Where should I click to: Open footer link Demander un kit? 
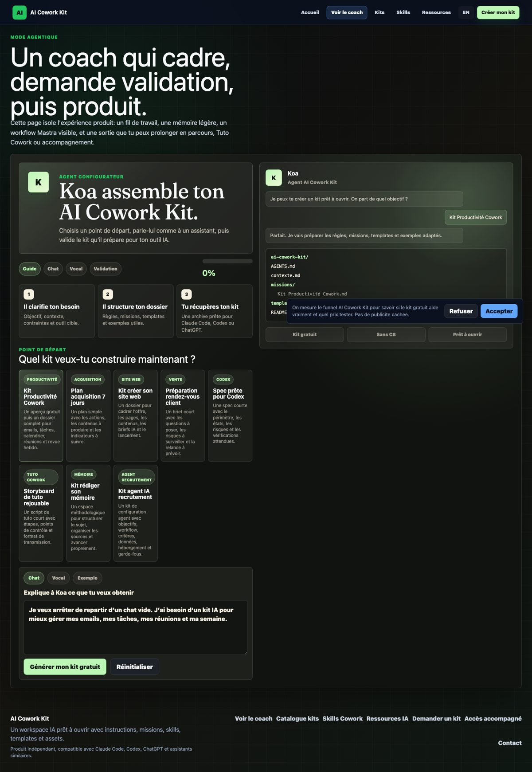tap(436, 718)
